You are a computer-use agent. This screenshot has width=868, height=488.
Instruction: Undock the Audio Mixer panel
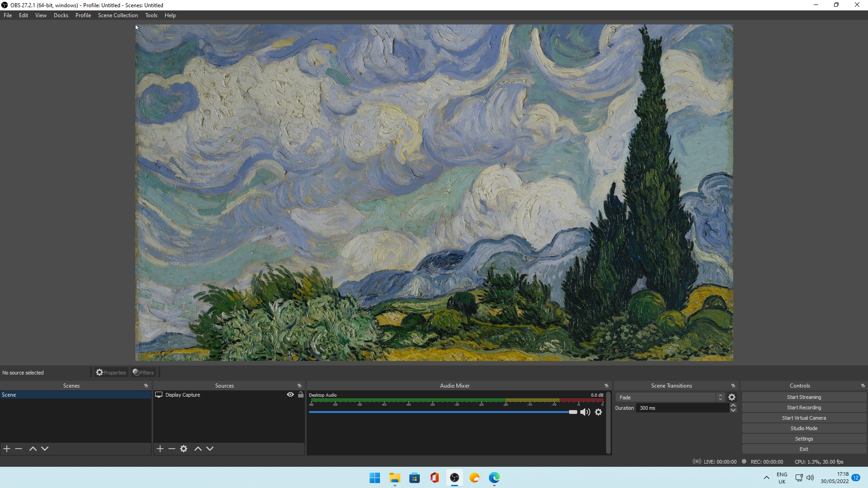pyautogui.click(x=607, y=386)
